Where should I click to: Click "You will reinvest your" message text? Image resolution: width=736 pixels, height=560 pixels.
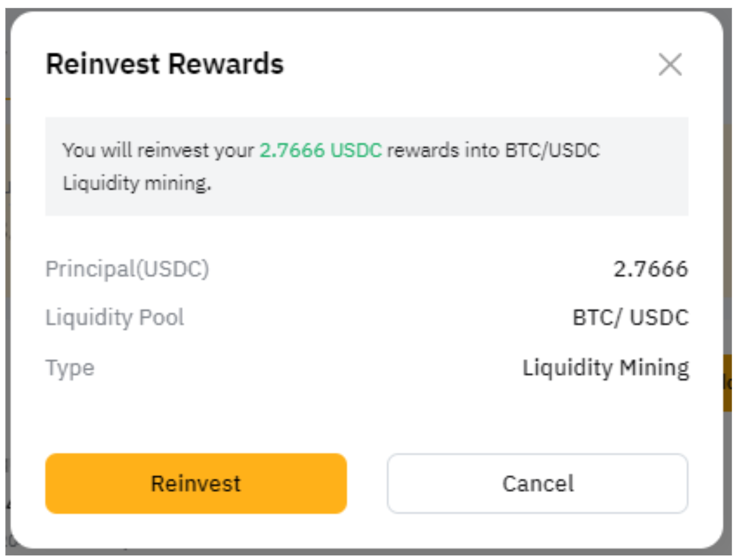tap(158, 151)
